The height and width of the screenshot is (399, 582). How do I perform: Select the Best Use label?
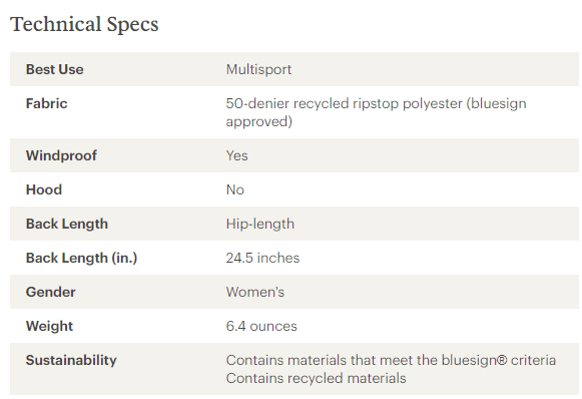55,69
